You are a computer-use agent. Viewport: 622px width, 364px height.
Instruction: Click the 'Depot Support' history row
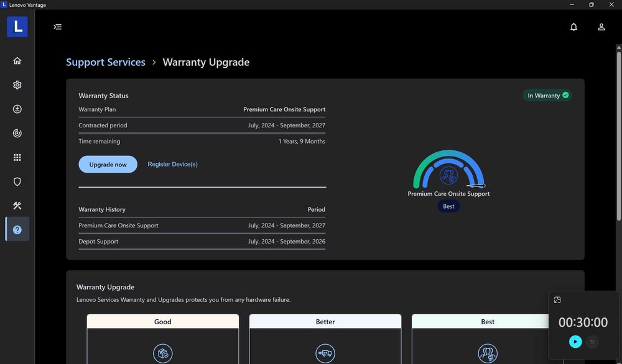202,241
